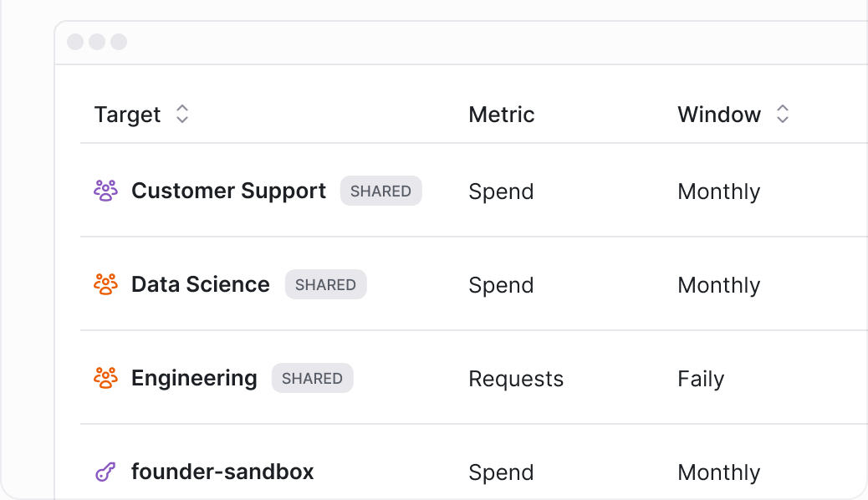Image resolution: width=868 pixels, height=500 pixels.
Task: Open the founder-sandbox key entry
Action: click(222, 472)
